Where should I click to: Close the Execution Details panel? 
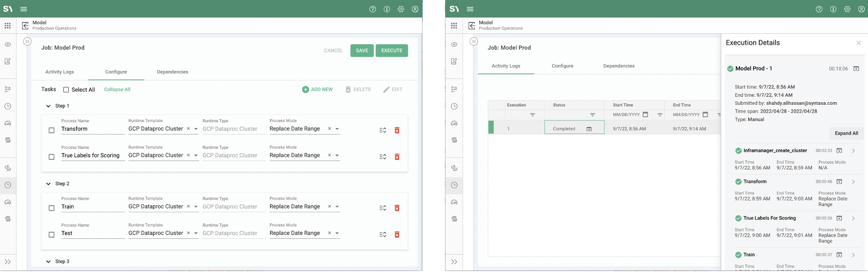858,43
